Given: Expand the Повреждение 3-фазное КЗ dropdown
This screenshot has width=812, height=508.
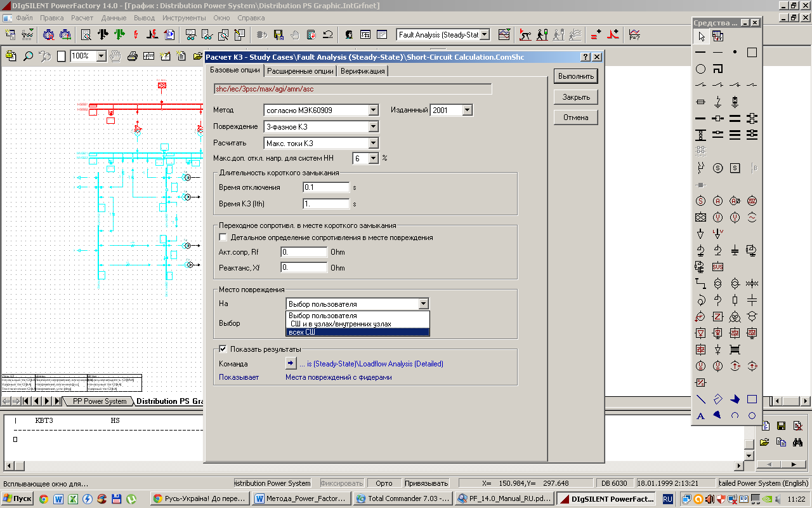Looking at the screenshot, I should 373,127.
